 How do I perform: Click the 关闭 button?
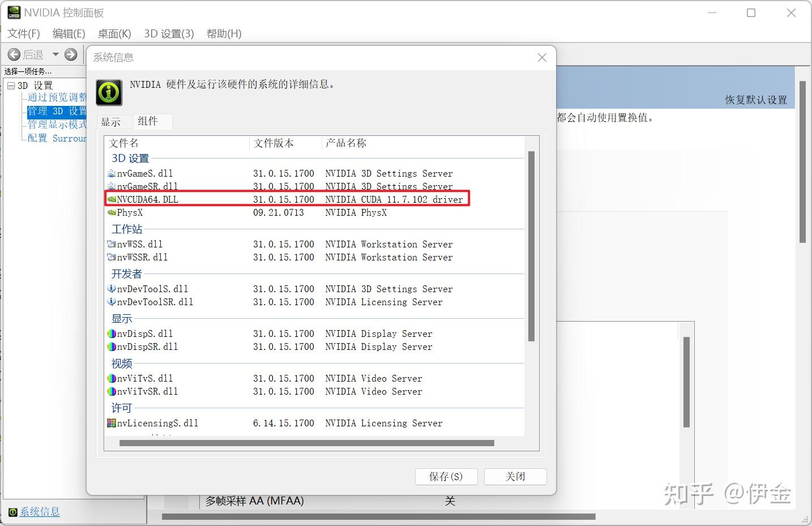click(515, 476)
